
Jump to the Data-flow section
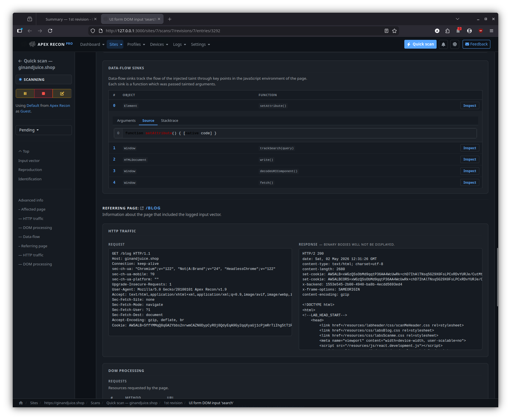(x=29, y=237)
